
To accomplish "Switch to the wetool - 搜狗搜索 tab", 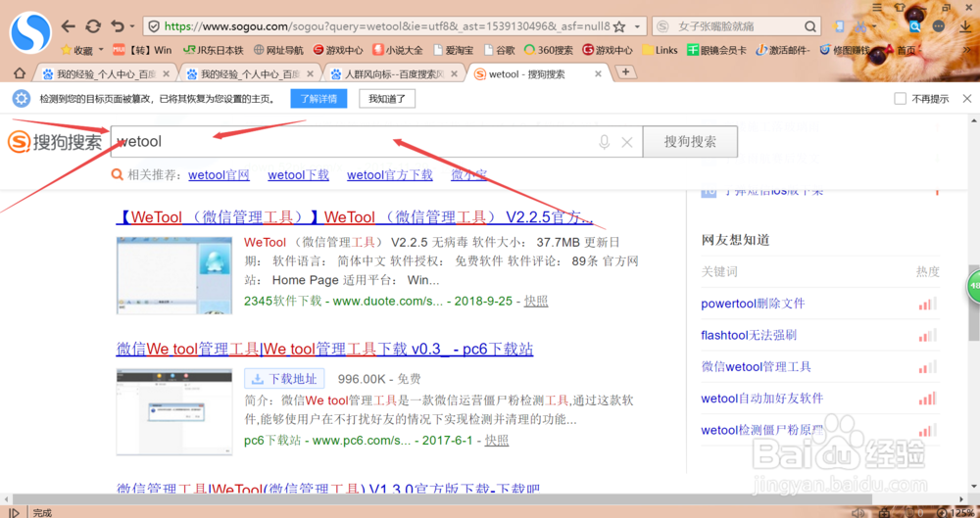I will pos(537,74).
